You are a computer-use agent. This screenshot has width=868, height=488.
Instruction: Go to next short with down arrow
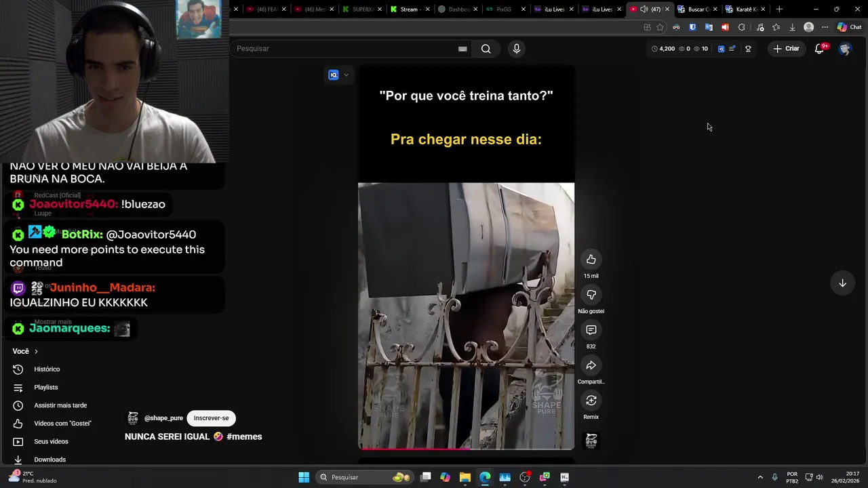point(842,283)
